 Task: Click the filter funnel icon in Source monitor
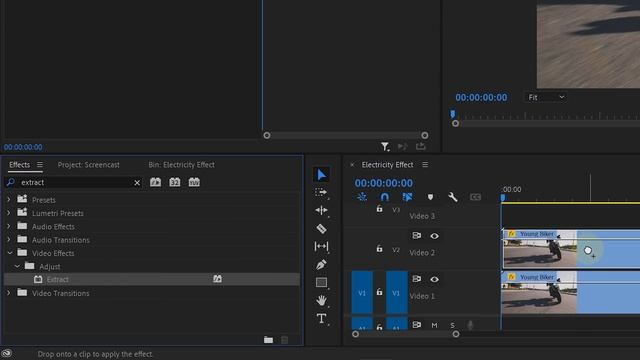385,146
